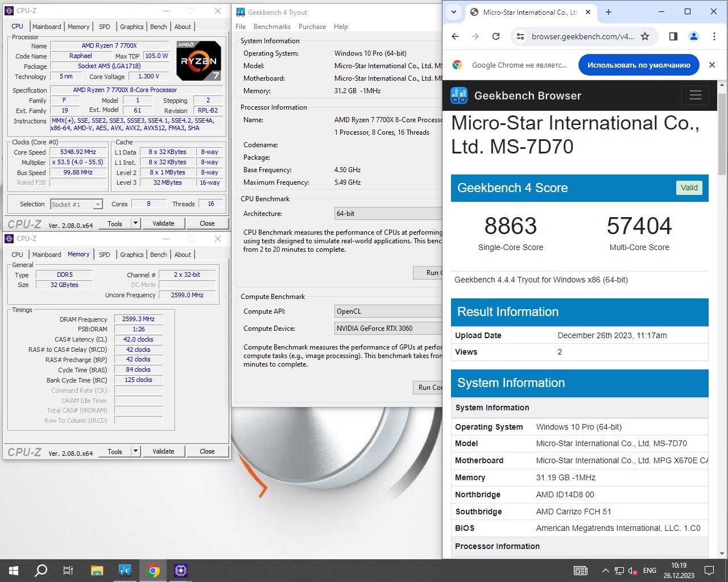The width and height of the screenshot is (728, 582).
Task: Click the Geekbench Browser logo
Action: [x=459, y=95]
